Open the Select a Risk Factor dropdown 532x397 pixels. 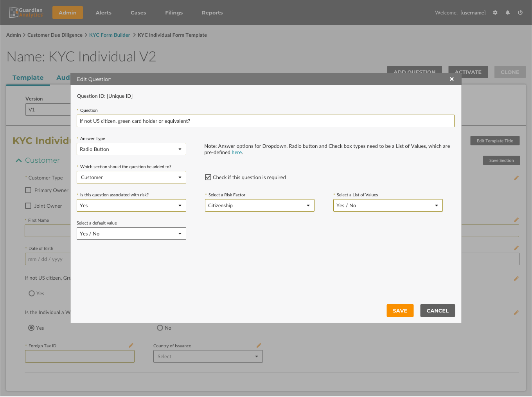coord(260,205)
